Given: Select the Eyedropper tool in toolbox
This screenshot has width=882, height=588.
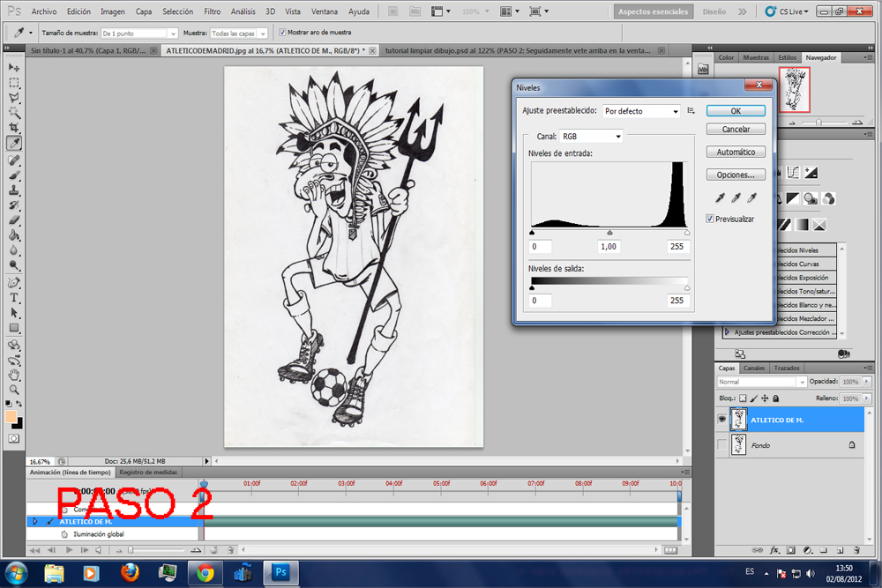Looking at the screenshot, I should tap(14, 144).
